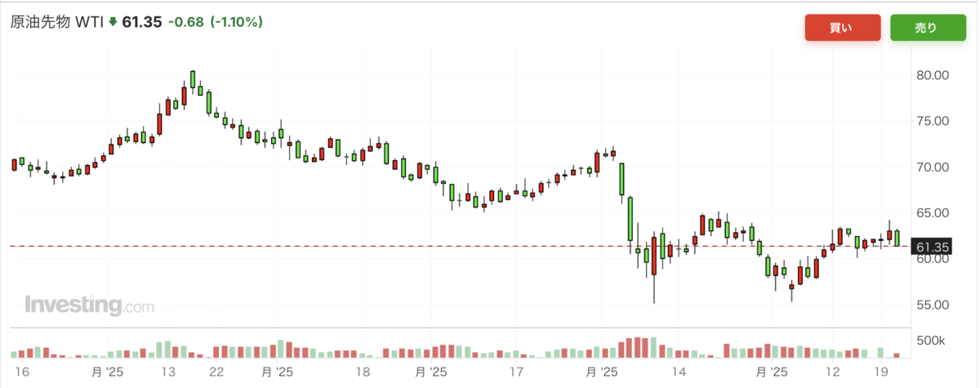
Task: Click the current price label 61.35 on axis
Action: pos(932,247)
